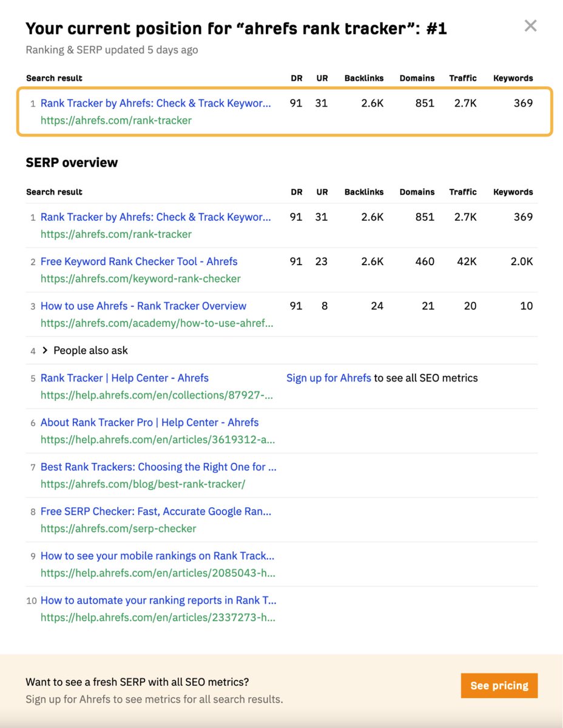Viewport: 563px width, 728px height.
Task: Click the See pricing button
Action: [499, 686]
